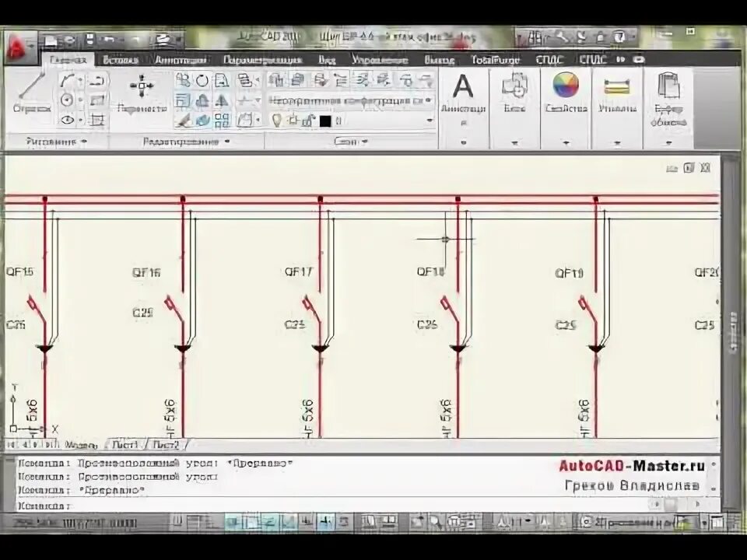Select the Модель layout tab
This screenshot has height=560, width=747.
click(x=80, y=445)
